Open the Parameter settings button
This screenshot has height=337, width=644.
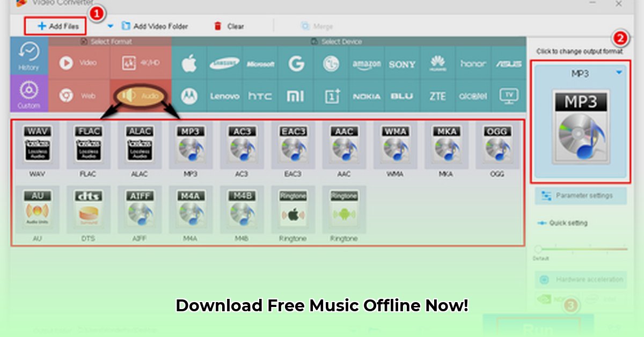click(581, 196)
